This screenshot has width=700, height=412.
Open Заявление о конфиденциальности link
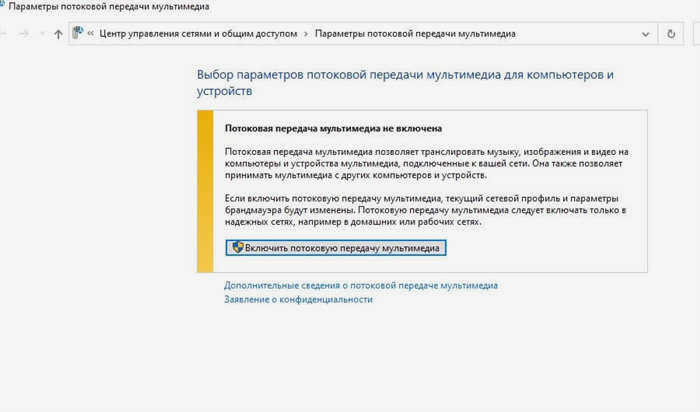click(x=298, y=300)
